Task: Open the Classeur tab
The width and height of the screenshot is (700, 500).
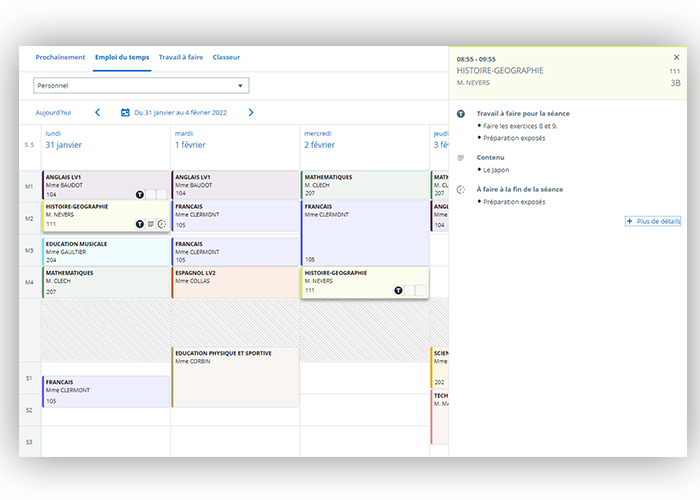Action: [226, 57]
